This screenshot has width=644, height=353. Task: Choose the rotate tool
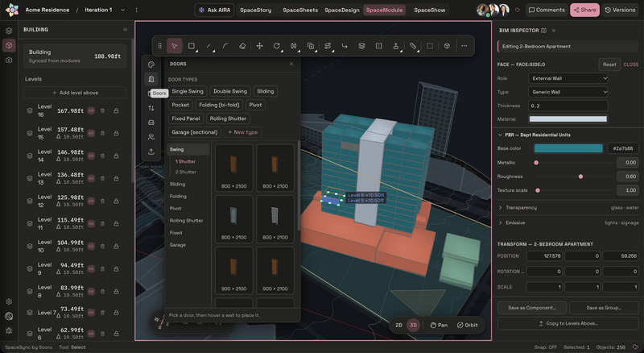pyautogui.click(x=277, y=46)
